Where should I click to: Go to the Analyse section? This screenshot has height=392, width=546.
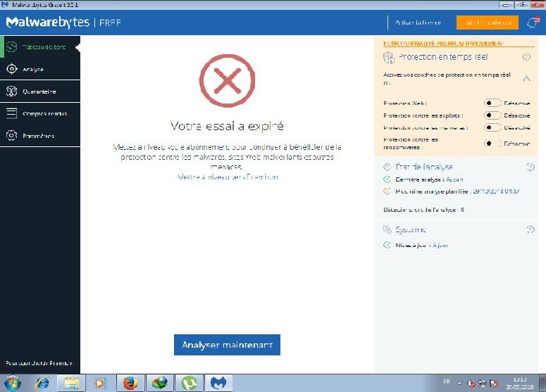(40, 69)
